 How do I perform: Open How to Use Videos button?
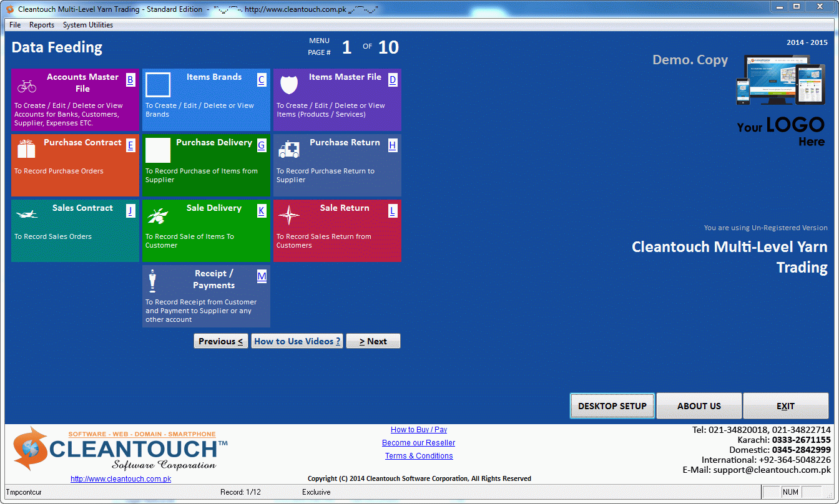[297, 341]
